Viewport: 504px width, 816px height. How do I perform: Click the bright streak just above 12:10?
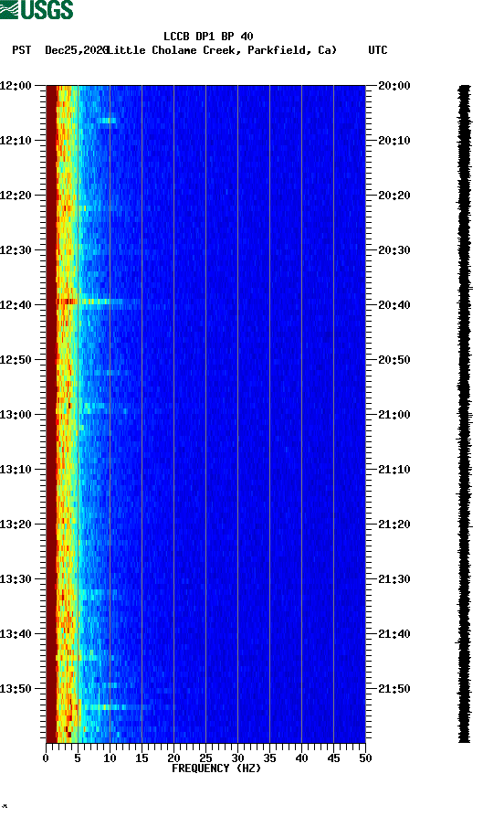coord(106,121)
